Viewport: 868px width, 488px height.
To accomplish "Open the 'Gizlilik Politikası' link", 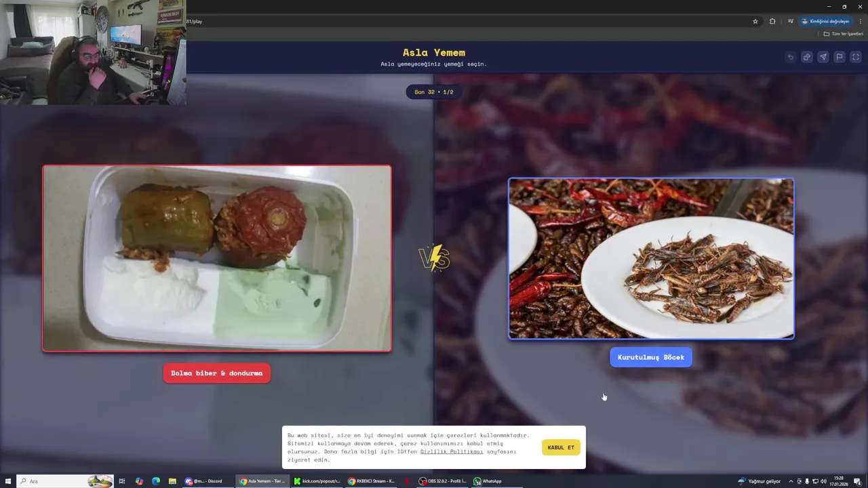I will [x=452, y=451].
